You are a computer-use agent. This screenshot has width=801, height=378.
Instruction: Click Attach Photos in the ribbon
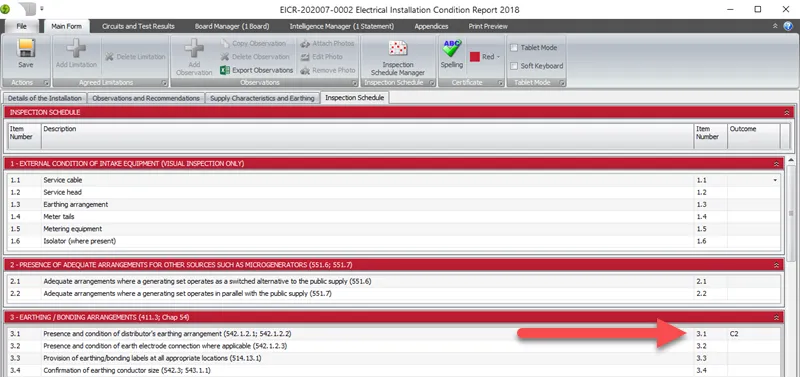pos(327,43)
